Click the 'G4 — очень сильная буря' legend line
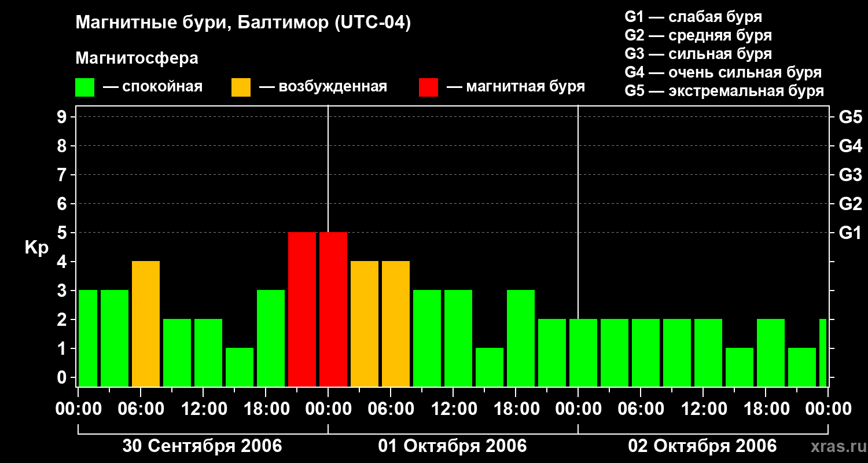 click(x=723, y=72)
